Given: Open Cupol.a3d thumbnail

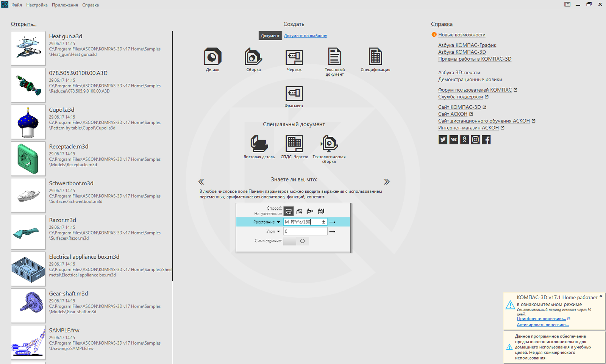Looking at the screenshot, I should 28,122.
